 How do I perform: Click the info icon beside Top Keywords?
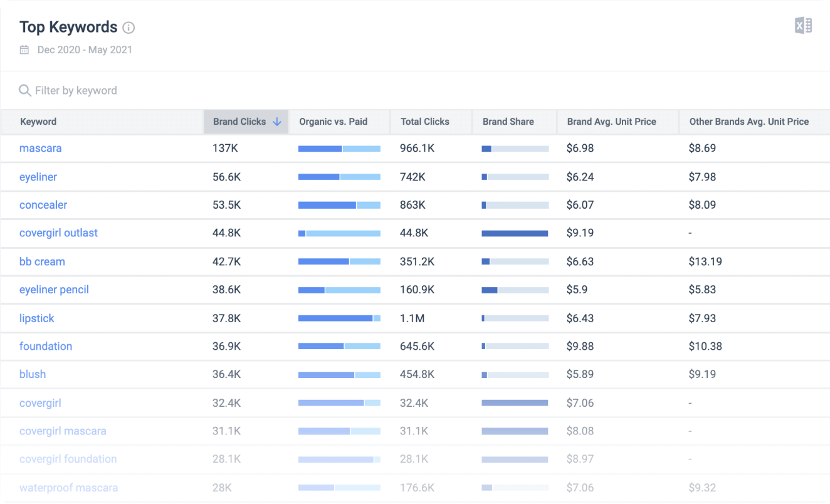tap(129, 27)
